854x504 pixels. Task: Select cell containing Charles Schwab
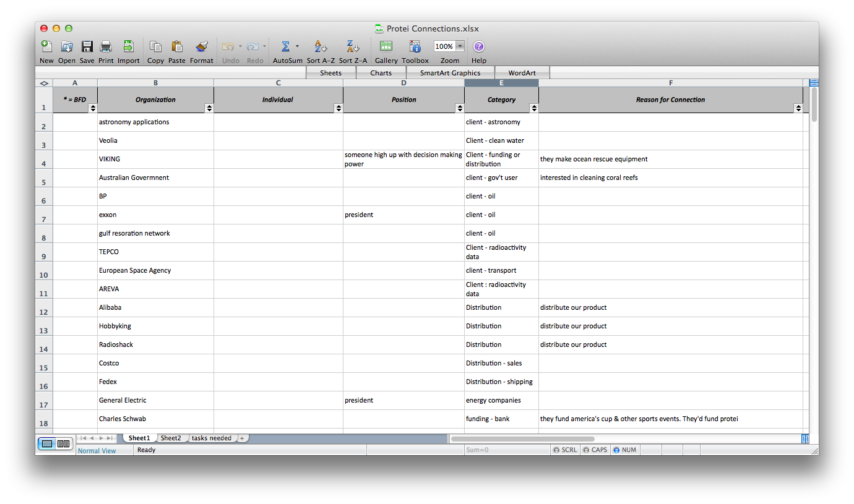click(x=155, y=419)
